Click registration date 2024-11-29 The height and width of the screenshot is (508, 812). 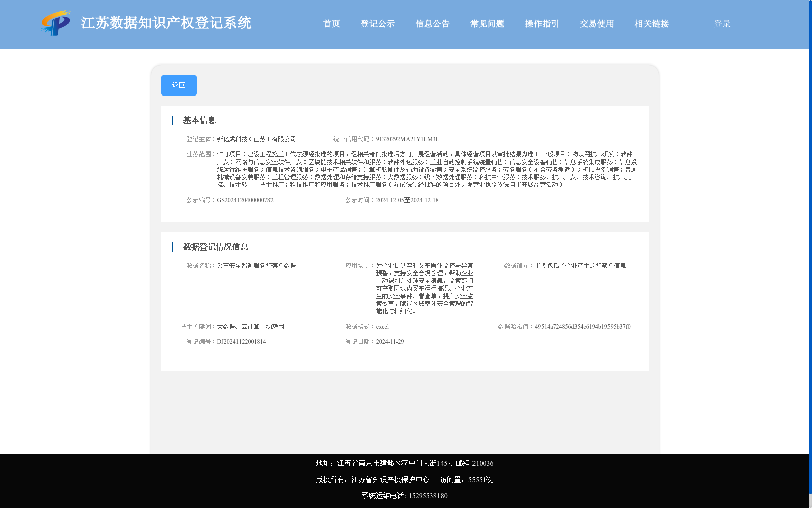[x=390, y=342]
